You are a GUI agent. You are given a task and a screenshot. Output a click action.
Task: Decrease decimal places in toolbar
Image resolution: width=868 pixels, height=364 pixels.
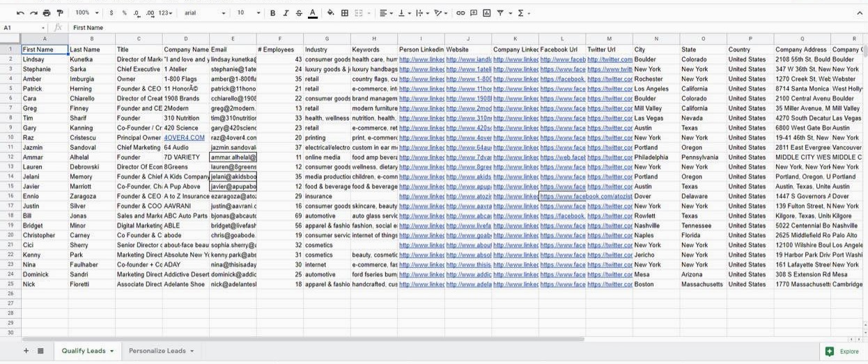pos(137,13)
